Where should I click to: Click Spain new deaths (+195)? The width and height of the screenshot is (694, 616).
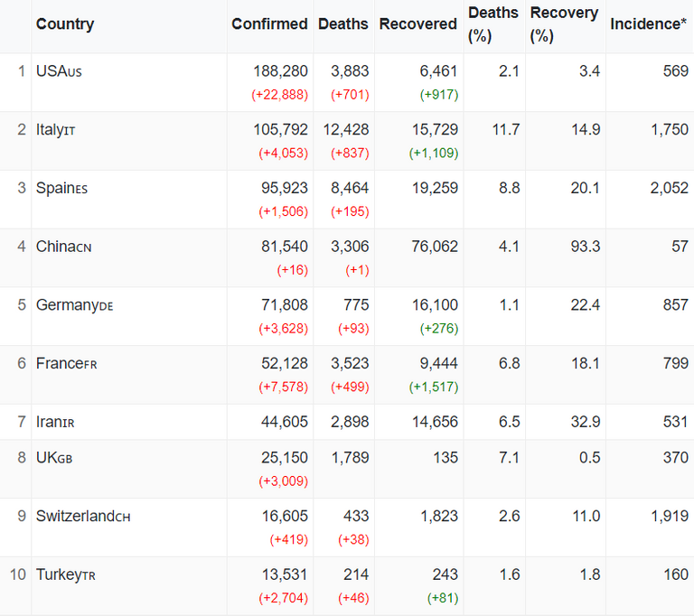350,211
